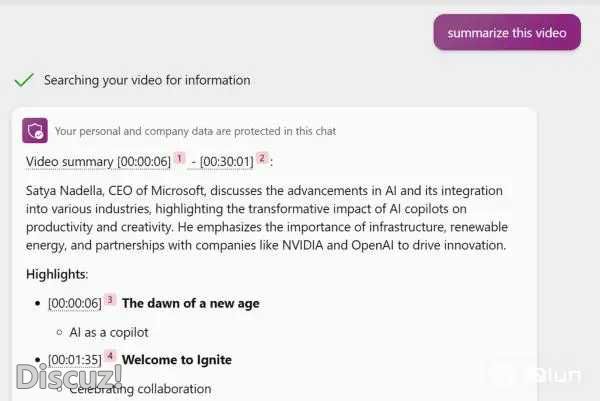The height and width of the screenshot is (401, 600).
Task: Click the purple data protection shield icon
Action: click(x=36, y=130)
